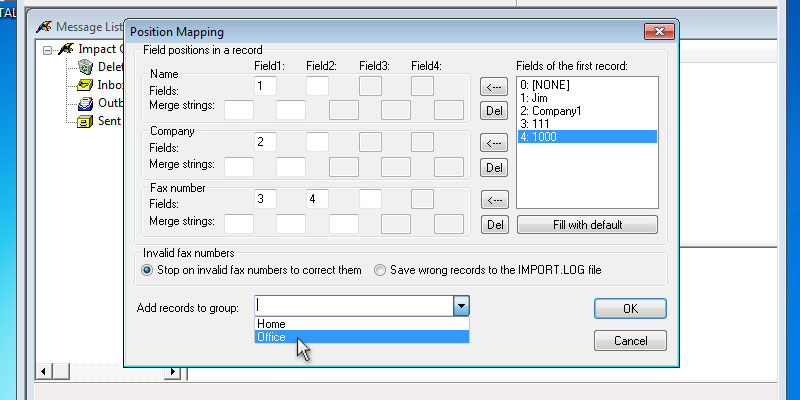
Task: Toggle the Add records to group dropdown arrow
Action: coord(460,306)
